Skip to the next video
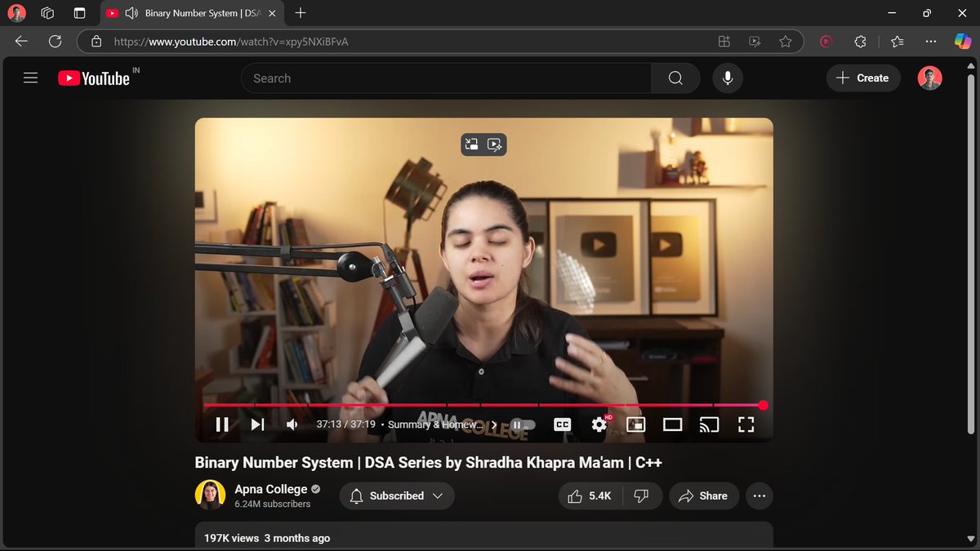Viewport: 980px width, 551px height. coord(257,424)
